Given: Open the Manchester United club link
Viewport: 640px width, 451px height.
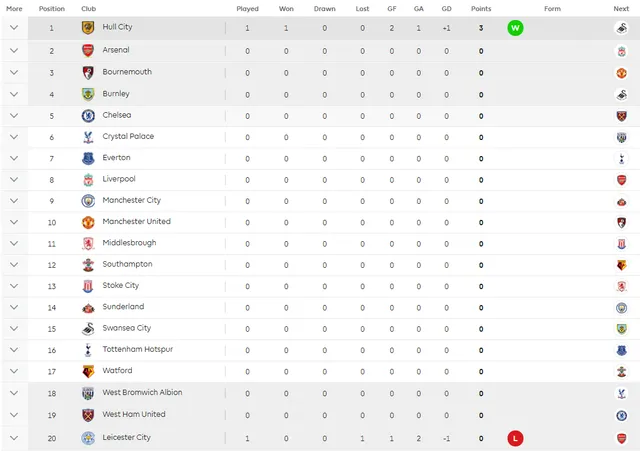Looking at the screenshot, I should 136,222.
